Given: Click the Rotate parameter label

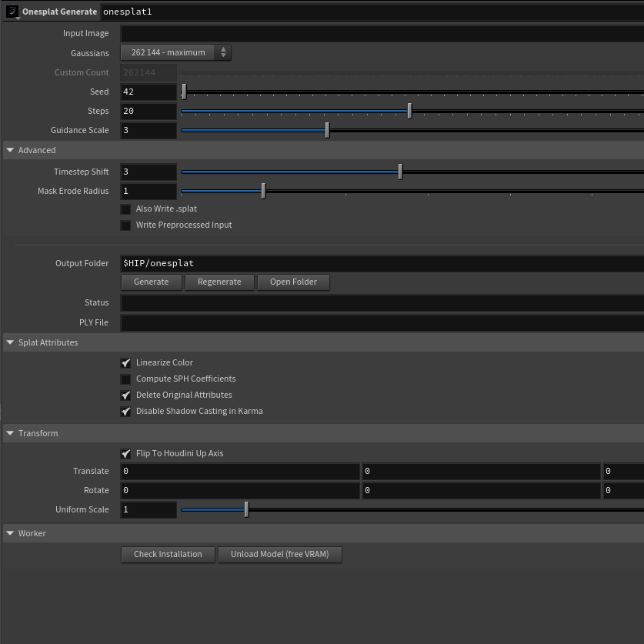Looking at the screenshot, I should pos(96,490).
